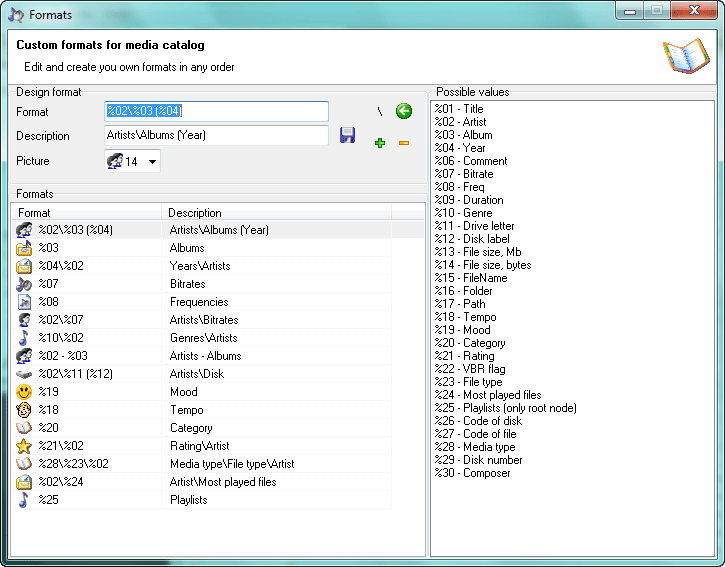Click the Format column header

86,213
